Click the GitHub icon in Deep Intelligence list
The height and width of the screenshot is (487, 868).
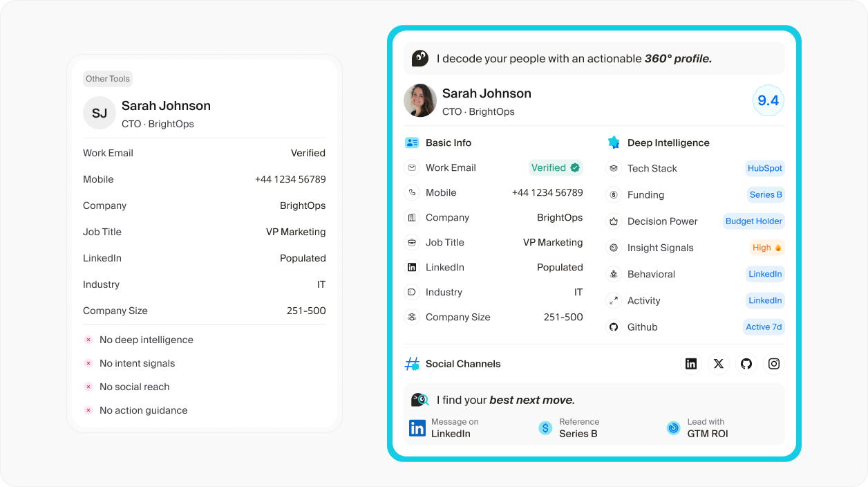coord(614,327)
